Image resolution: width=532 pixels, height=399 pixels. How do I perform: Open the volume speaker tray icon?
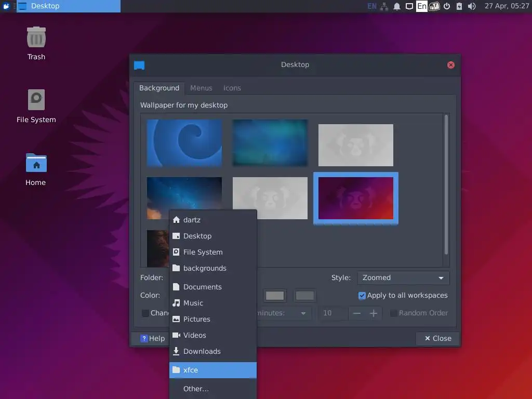point(472,6)
